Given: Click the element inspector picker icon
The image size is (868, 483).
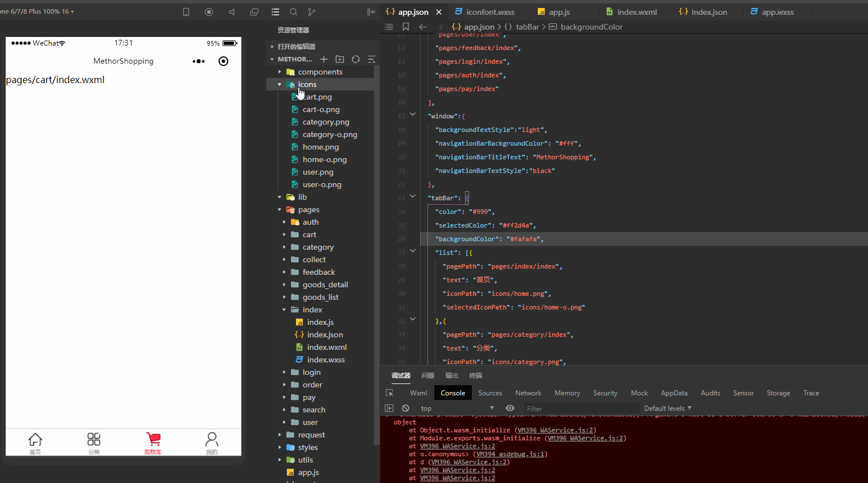Looking at the screenshot, I should coord(390,393).
